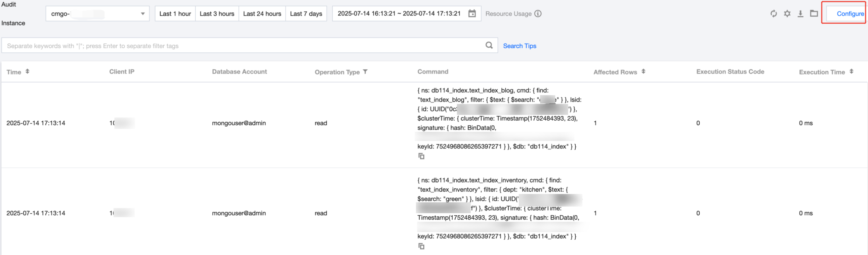The height and width of the screenshot is (255, 868).
Task: Sort by Execution Time column
Action: (851, 71)
